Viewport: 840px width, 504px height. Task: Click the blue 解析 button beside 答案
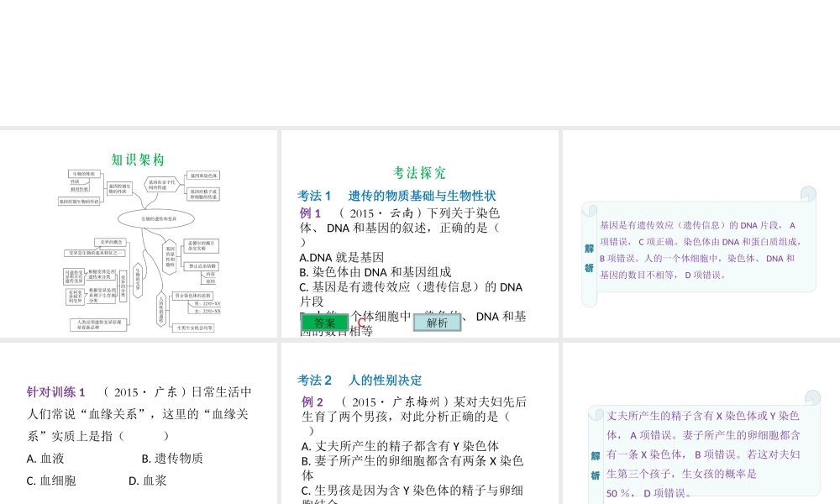pyautogui.click(x=437, y=323)
